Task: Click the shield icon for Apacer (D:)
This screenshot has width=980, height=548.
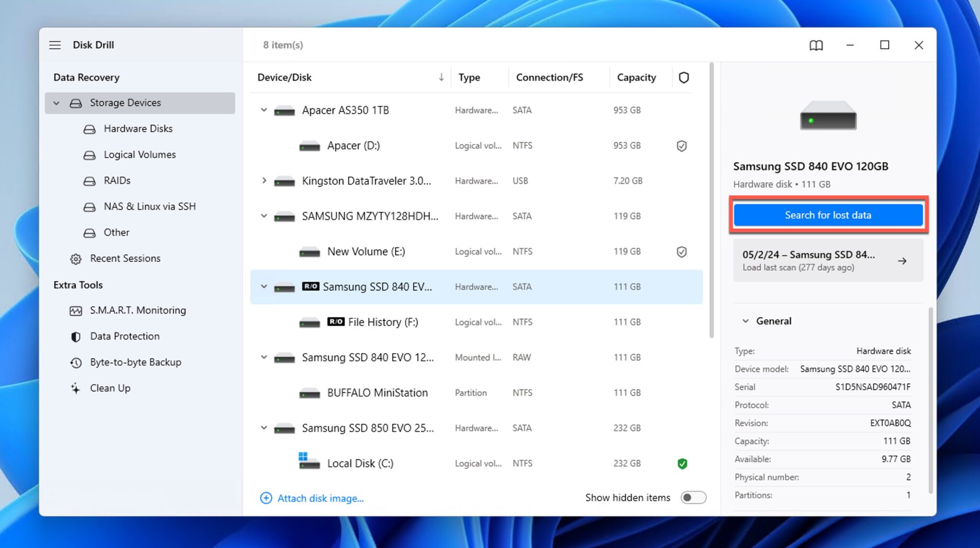Action: pos(682,146)
